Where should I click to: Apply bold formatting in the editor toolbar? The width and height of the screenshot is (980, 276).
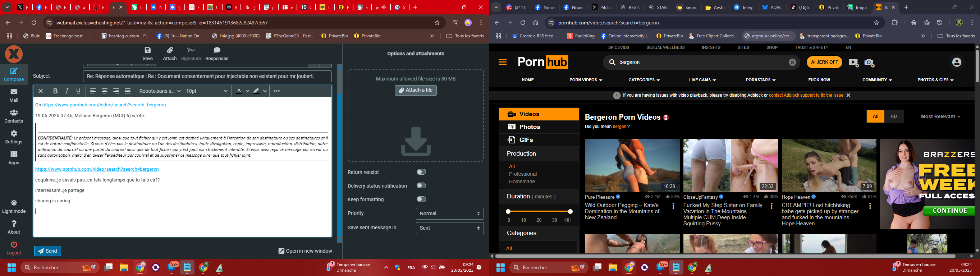click(55, 91)
